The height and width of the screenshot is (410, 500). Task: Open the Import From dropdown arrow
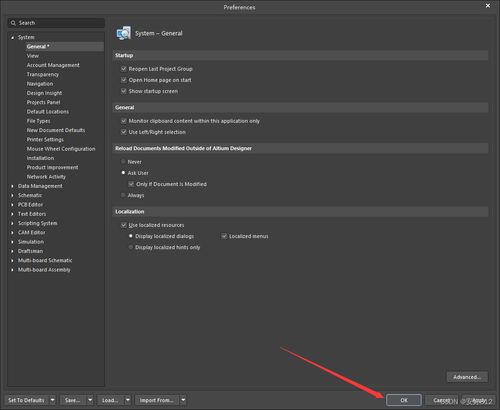click(x=183, y=400)
